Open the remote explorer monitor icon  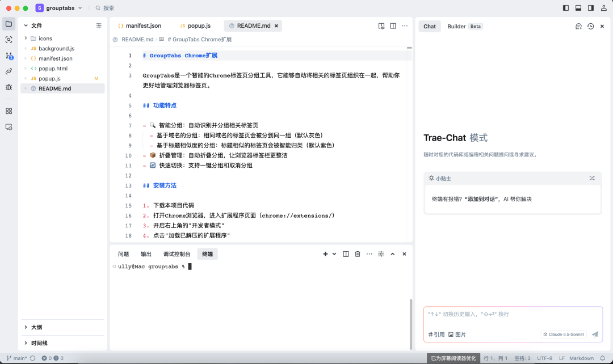point(9,127)
